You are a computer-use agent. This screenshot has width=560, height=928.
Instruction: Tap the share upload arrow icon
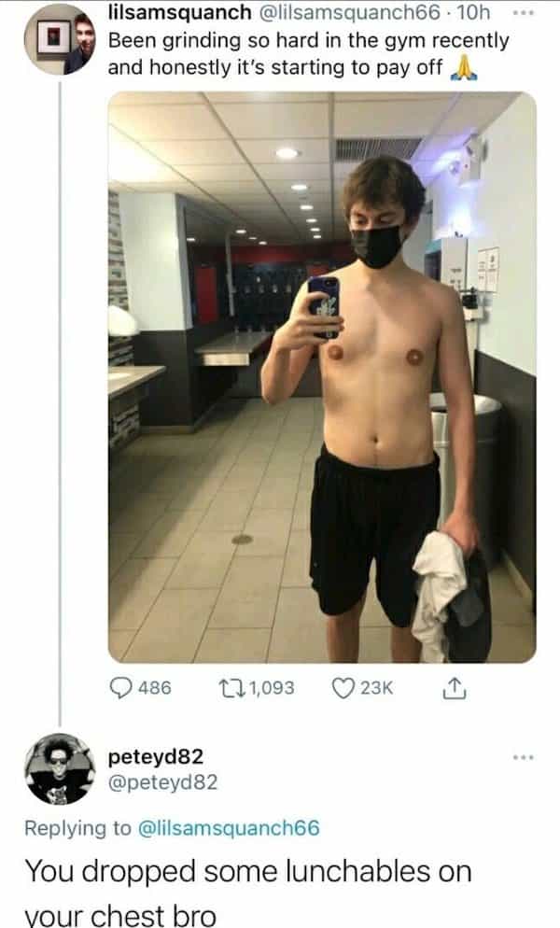[451, 688]
